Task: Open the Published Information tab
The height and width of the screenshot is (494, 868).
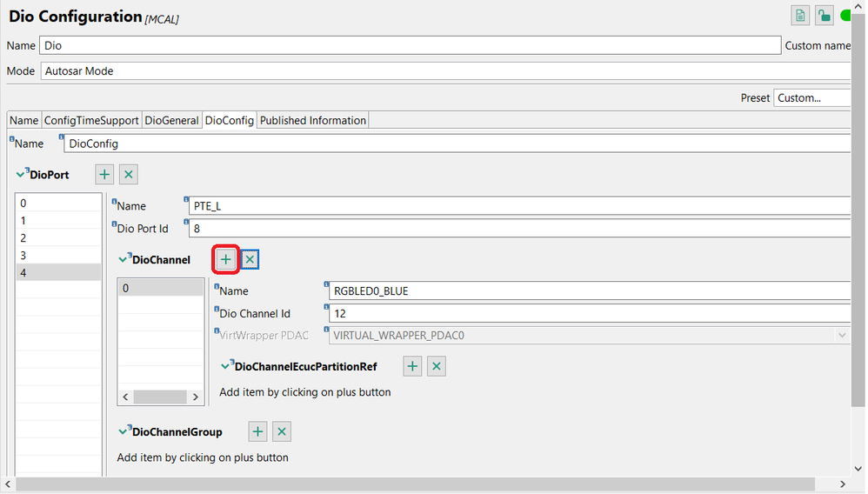Action: tap(313, 120)
